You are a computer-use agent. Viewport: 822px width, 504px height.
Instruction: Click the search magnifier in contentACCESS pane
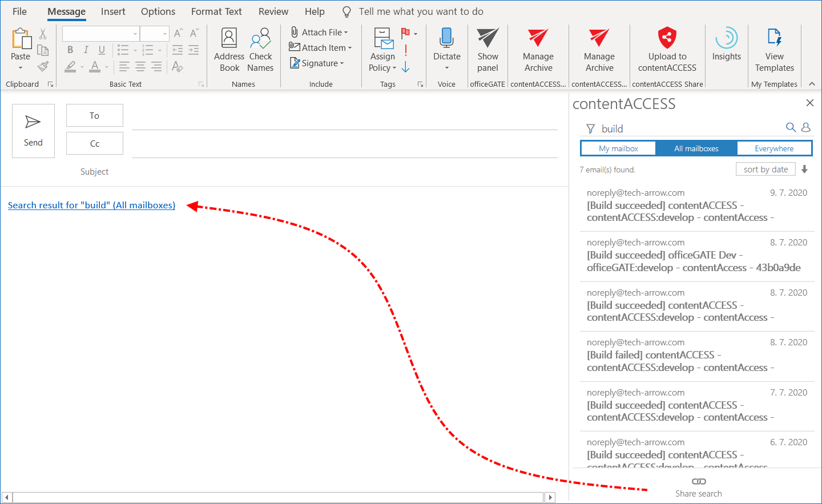click(x=791, y=127)
